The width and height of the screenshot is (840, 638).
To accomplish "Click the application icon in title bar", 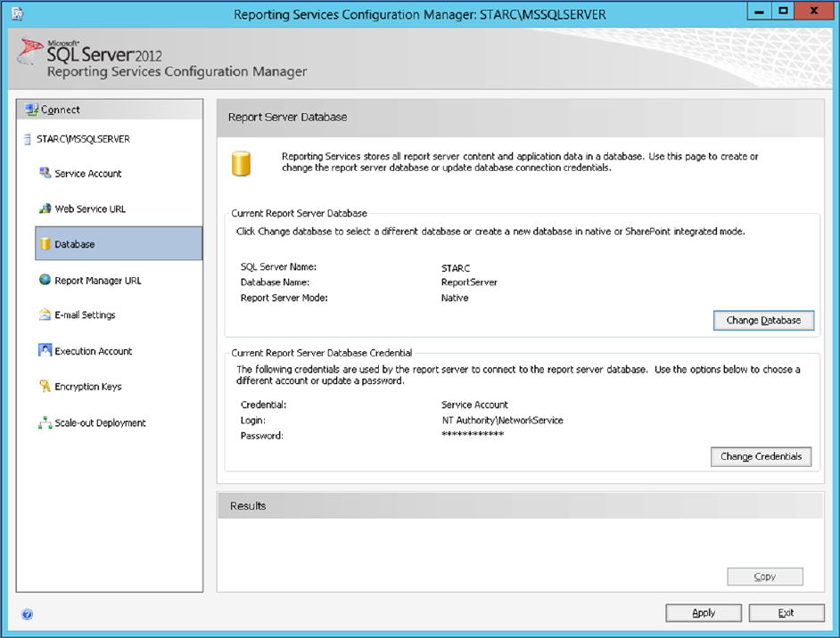I will tap(17, 14).
